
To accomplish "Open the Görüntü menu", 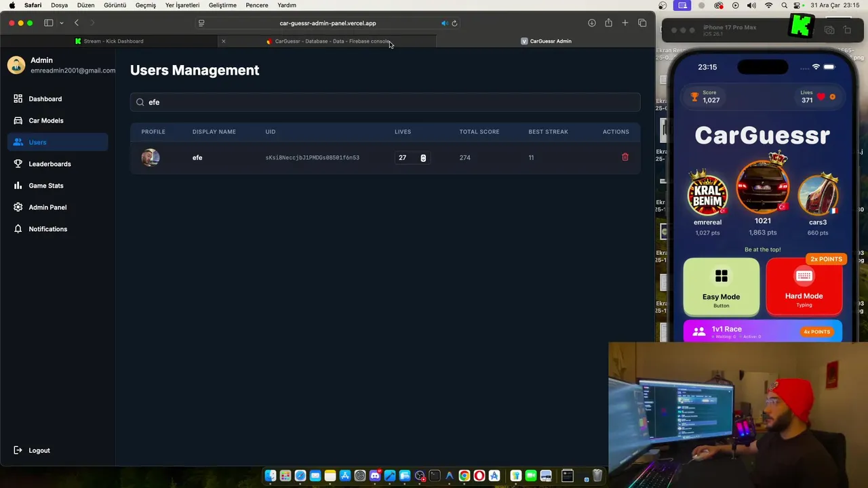I will 115,5.
